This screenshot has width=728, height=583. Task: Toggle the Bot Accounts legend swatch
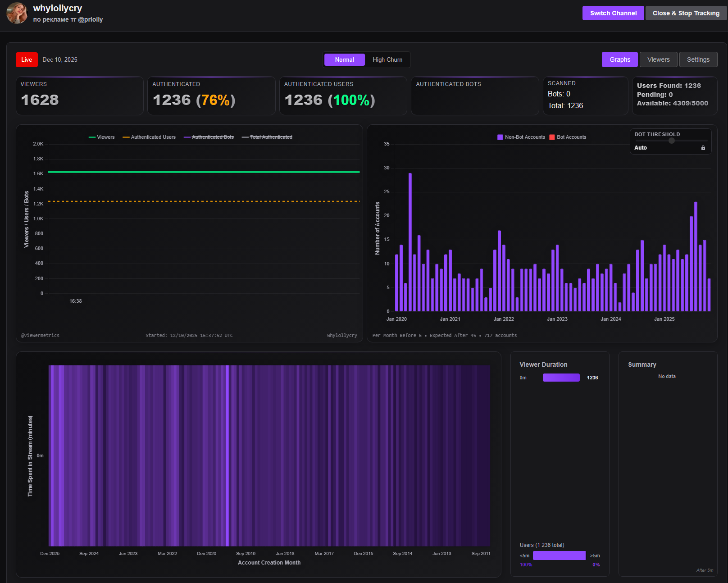(552, 137)
